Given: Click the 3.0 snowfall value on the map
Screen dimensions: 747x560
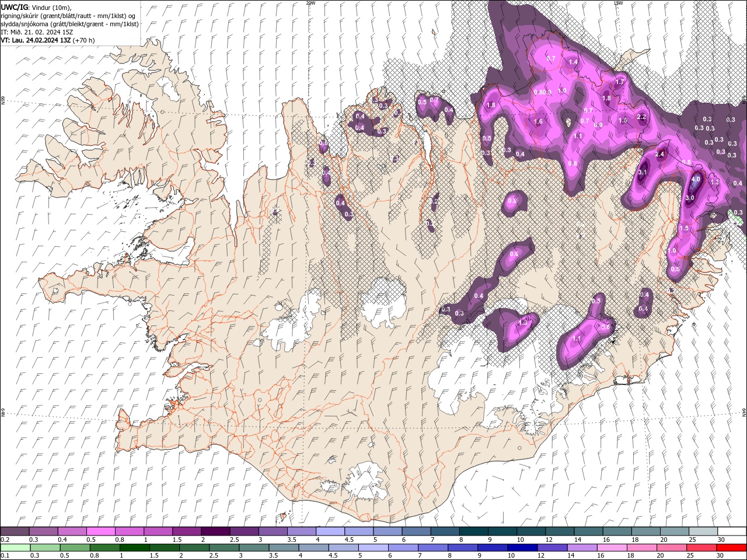Looking at the screenshot, I should coord(689,198).
